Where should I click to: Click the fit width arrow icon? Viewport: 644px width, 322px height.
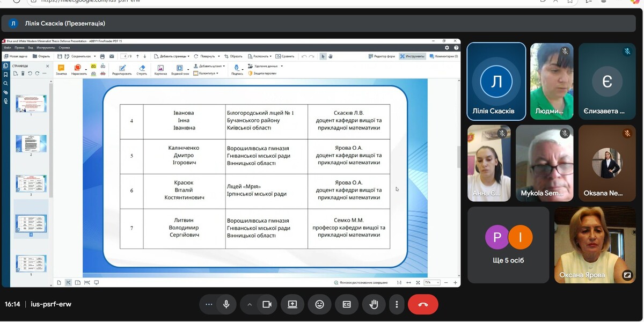pos(409,282)
